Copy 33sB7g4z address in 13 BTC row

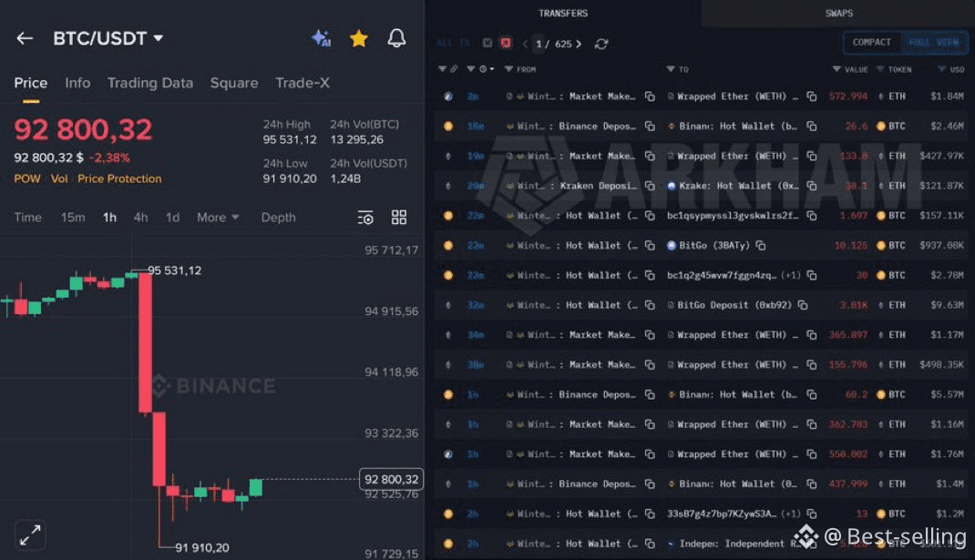812,514
